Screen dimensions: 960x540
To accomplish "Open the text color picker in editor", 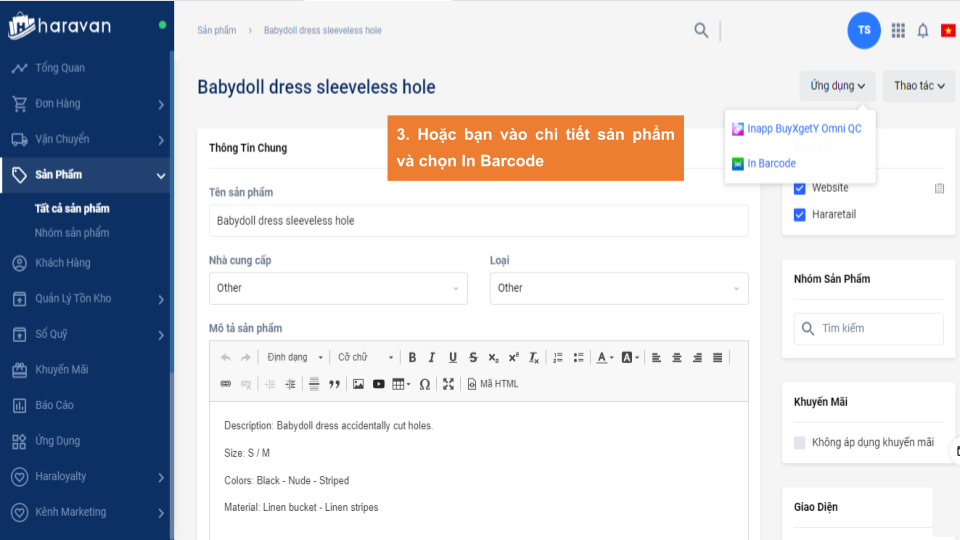I will [605, 357].
